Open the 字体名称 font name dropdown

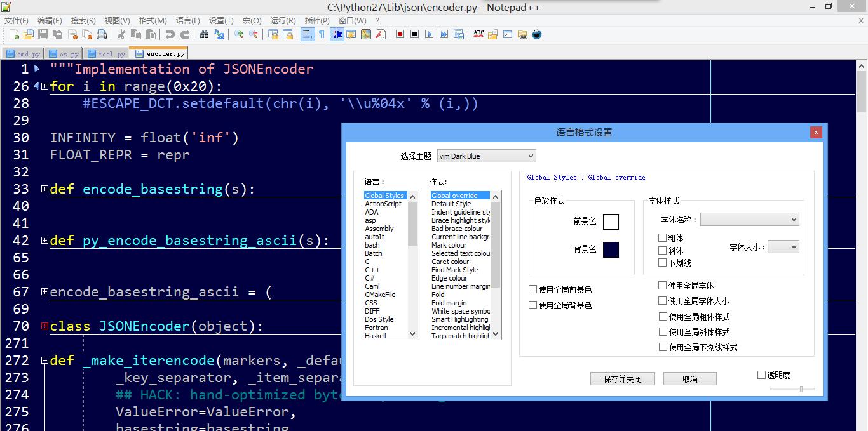click(749, 220)
